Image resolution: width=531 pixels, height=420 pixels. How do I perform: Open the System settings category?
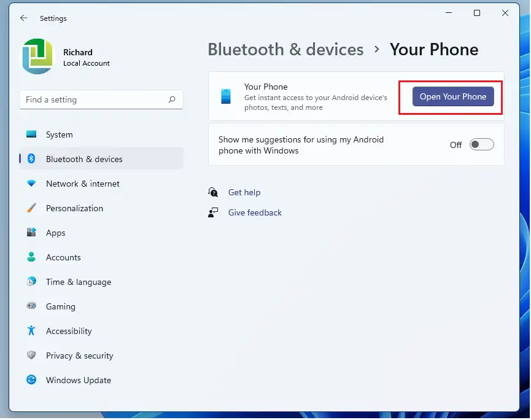pos(101,134)
